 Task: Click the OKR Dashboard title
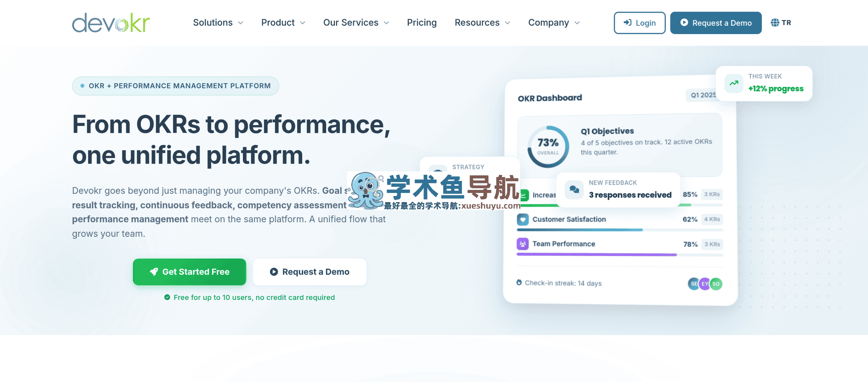click(550, 98)
